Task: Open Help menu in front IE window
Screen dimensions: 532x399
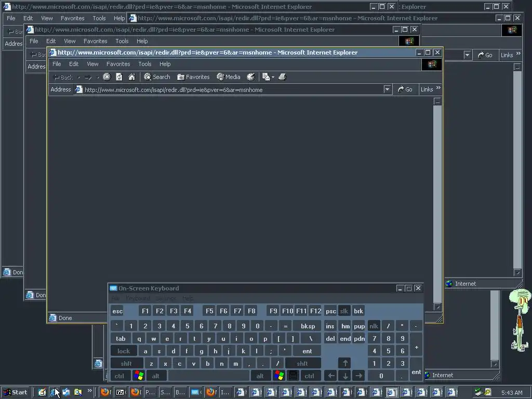Action: click(x=165, y=64)
